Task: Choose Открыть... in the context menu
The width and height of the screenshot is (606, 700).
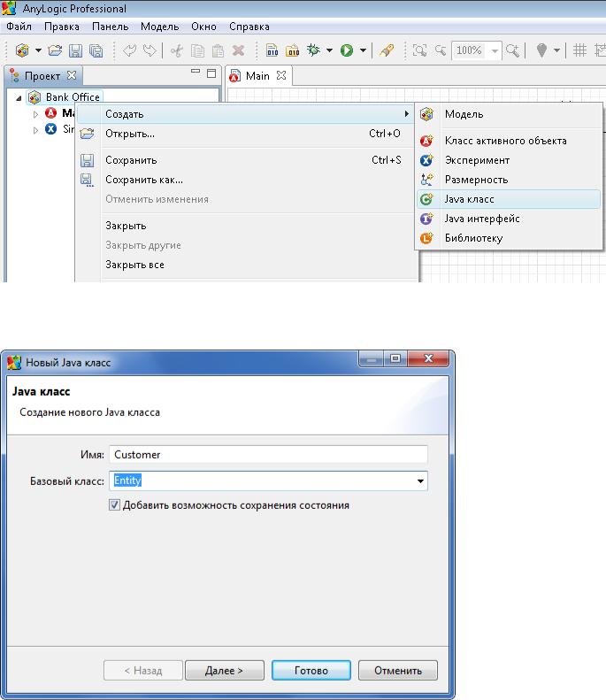Action: click(246, 134)
